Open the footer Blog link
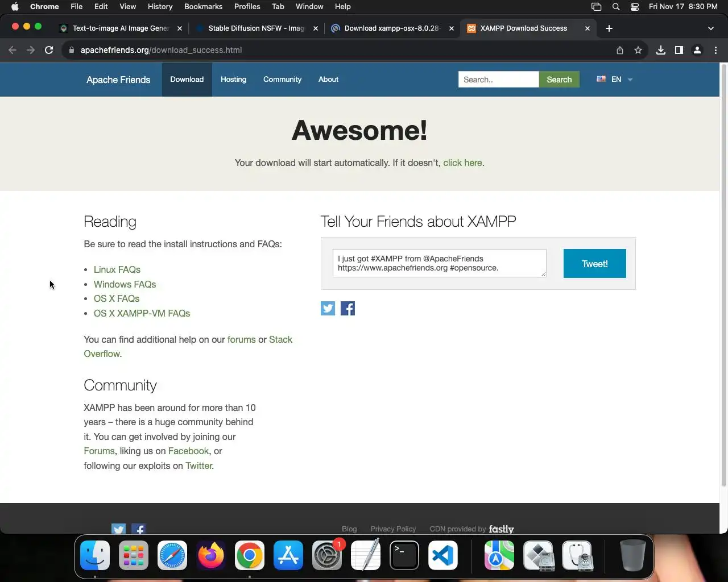The image size is (728, 582). (x=349, y=529)
